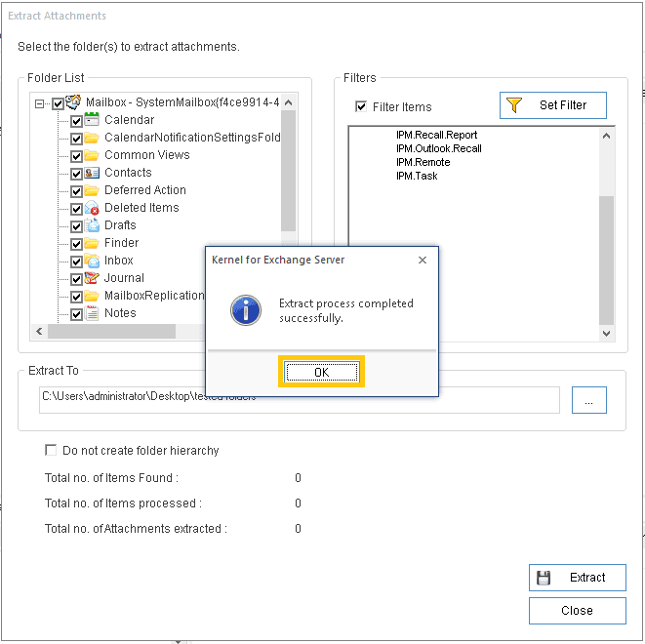Click the folder list vertical scrollbar thumb

289,171
